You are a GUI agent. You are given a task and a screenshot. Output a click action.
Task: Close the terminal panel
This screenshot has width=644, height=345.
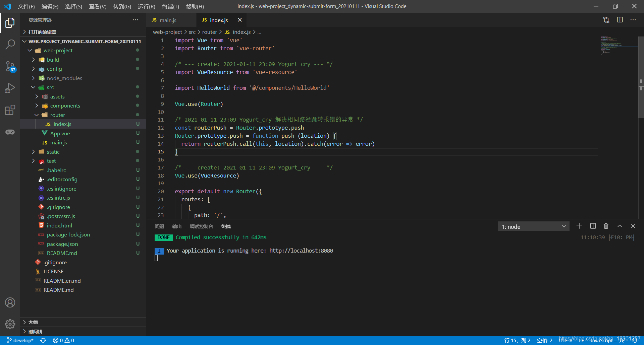tap(633, 226)
